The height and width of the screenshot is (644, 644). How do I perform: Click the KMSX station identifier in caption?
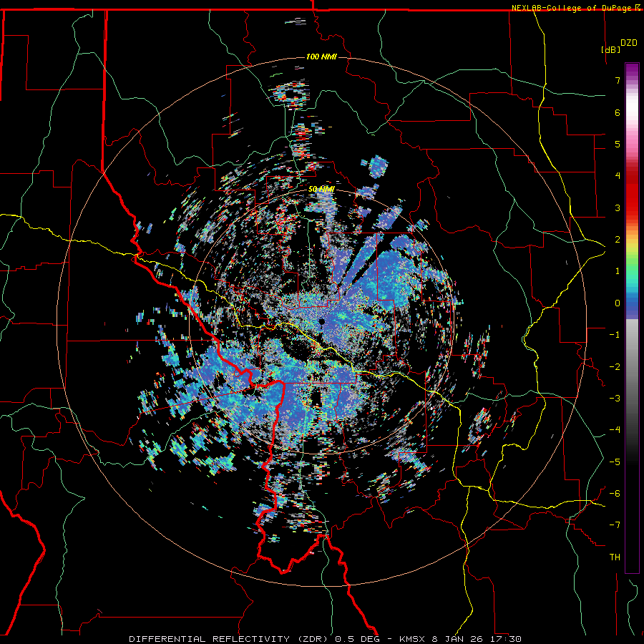tap(411, 639)
